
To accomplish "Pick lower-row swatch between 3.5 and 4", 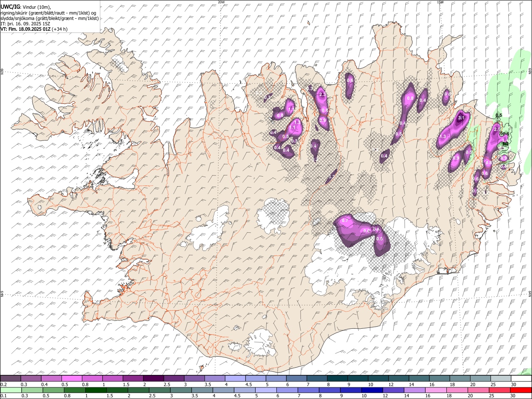I will [202, 390].
